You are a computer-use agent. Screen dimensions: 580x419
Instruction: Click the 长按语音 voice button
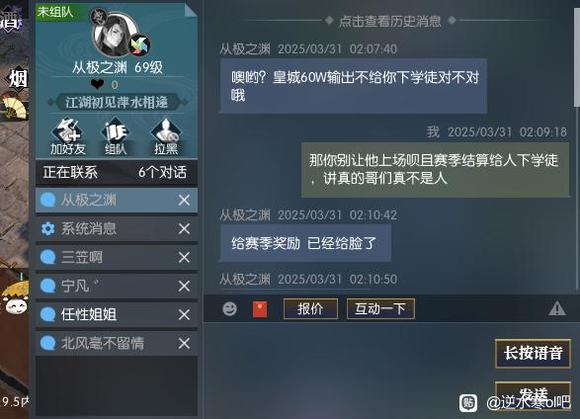click(x=533, y=353)
